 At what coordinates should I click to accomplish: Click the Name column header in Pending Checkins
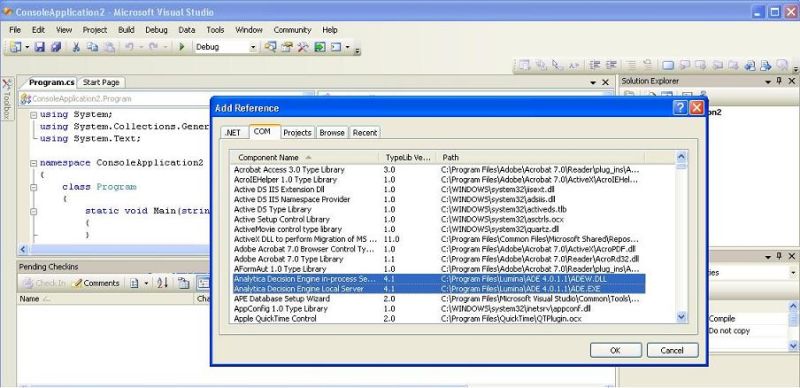click(105, 299)
